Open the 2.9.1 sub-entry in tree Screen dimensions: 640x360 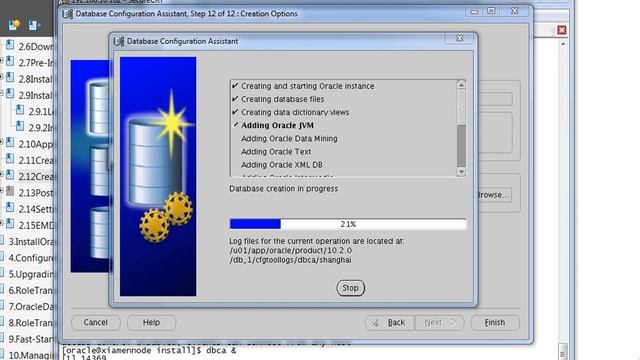(x=41, y=111)
